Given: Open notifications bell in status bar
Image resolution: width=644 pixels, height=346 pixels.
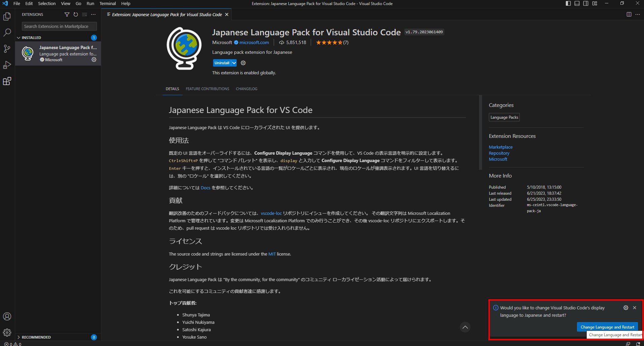Looking at the screenshot, I should tap(638, 344).
